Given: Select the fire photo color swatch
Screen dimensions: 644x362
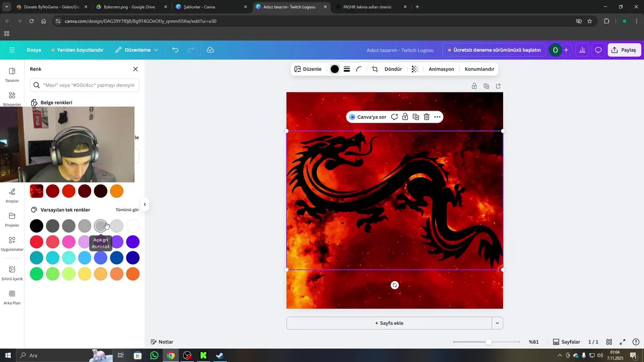Looking at the screenshot, I should pyautogui.click(x=36, y=191).
